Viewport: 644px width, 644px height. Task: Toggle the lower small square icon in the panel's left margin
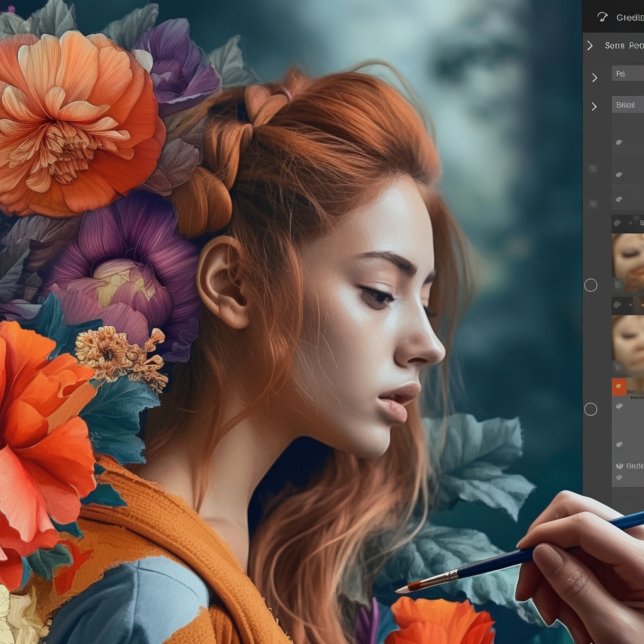[592, 204]
